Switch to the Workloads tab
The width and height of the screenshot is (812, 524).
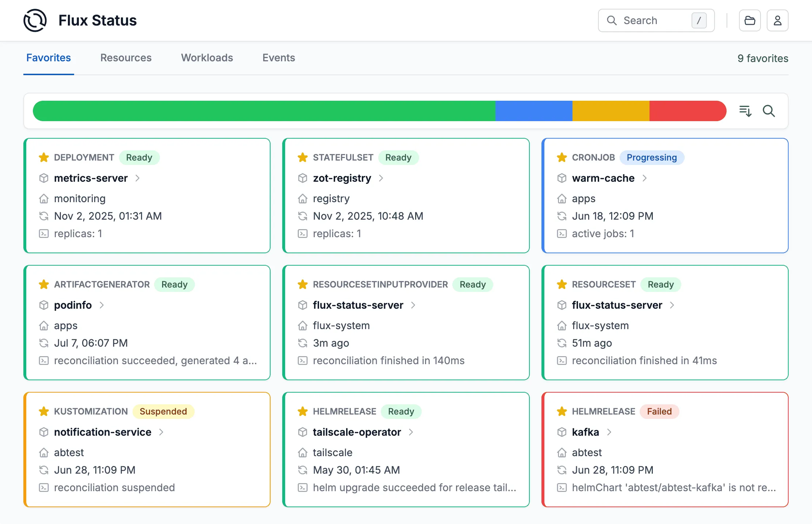(207, 58)
